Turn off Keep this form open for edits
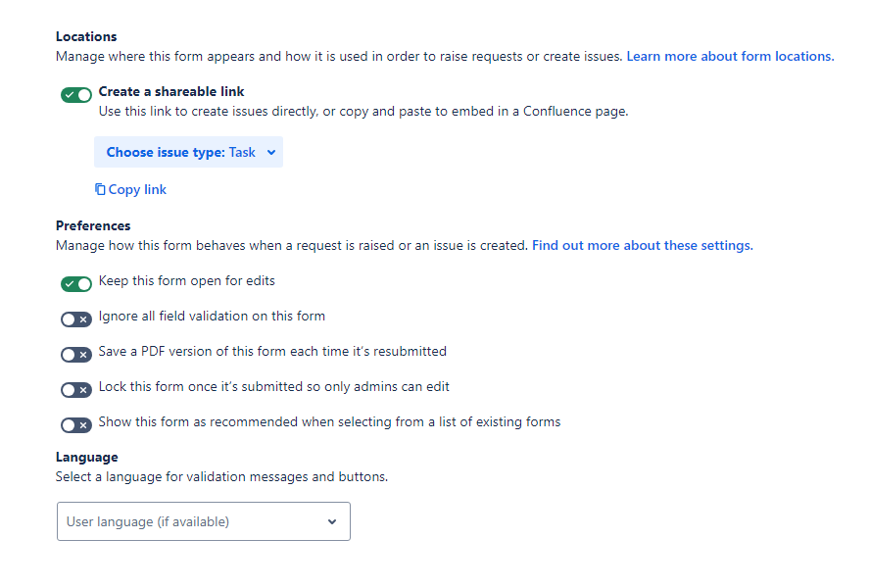870x588 pixels. click(x=76, y=284)
